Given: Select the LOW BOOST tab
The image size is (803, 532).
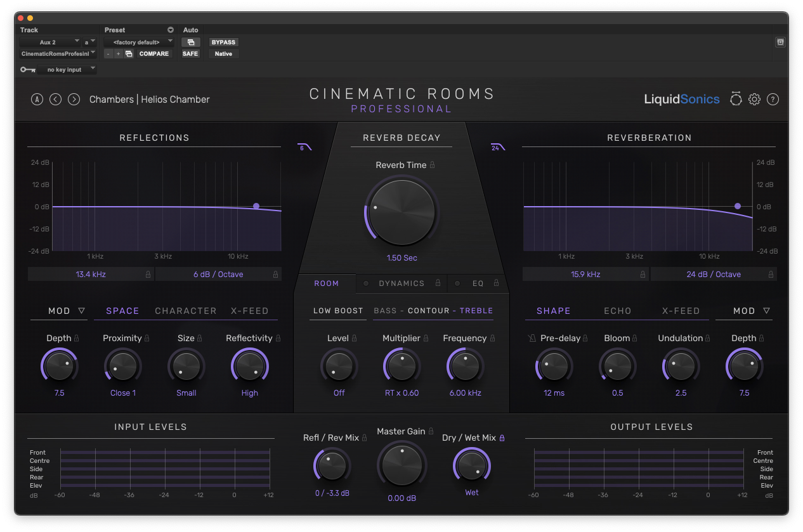Looking at the screenshot, I should pos(338,311).
